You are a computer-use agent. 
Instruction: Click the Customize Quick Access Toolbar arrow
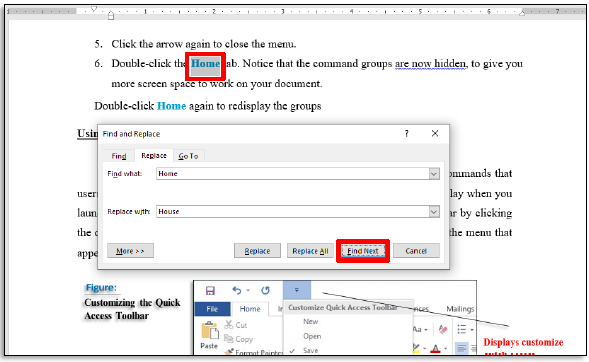tap(297, 290)
